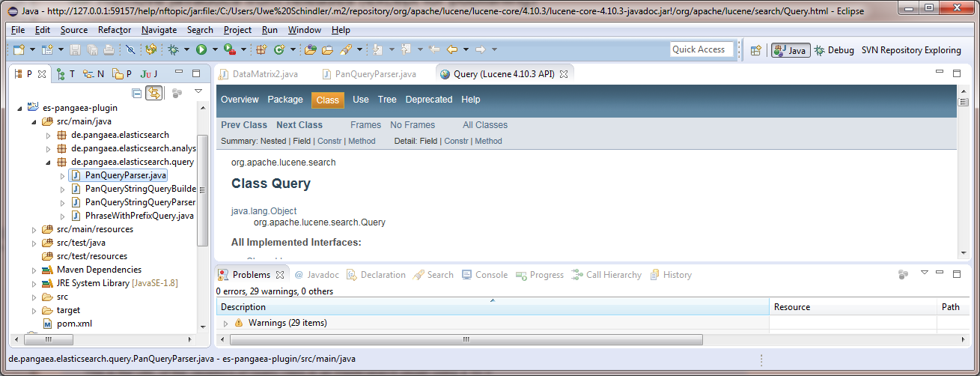
Task: Open the Project menu
Action: [x=237, y=30]
